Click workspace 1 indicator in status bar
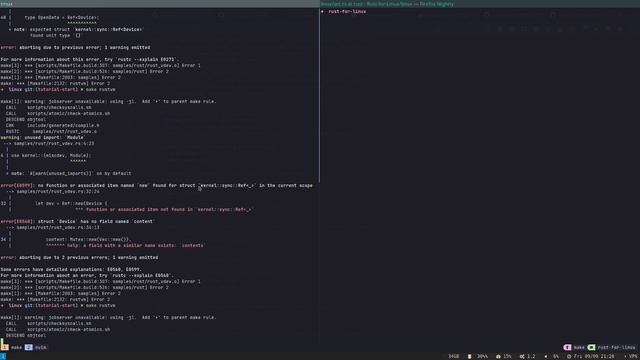640x360 pixels. (3, 356)
